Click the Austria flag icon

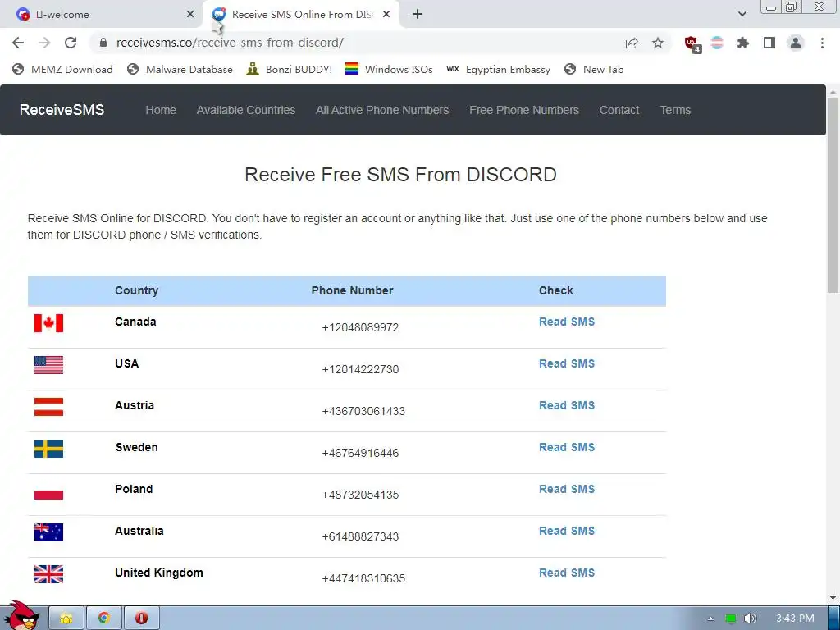point(48,407)
